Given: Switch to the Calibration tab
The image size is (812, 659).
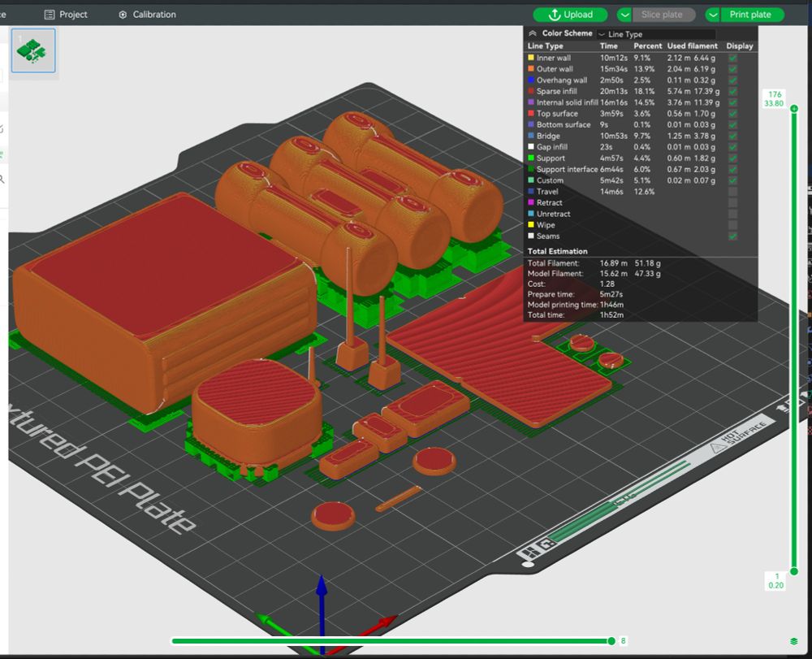Looking at the screenshot, I should [x=147, y=15].
